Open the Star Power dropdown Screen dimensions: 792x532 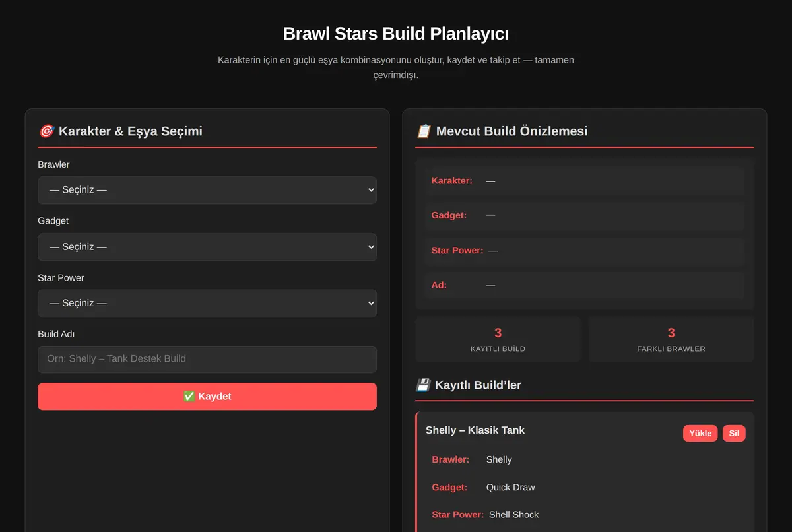[x=207, y=304]
